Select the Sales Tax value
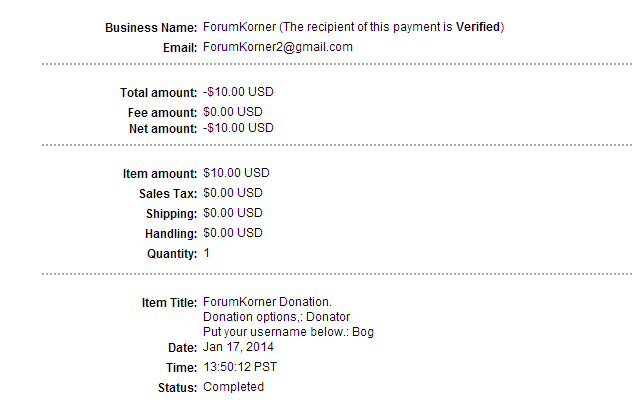Image resolution: width=634 pixels, height=405 pixels. click(232, 193)
